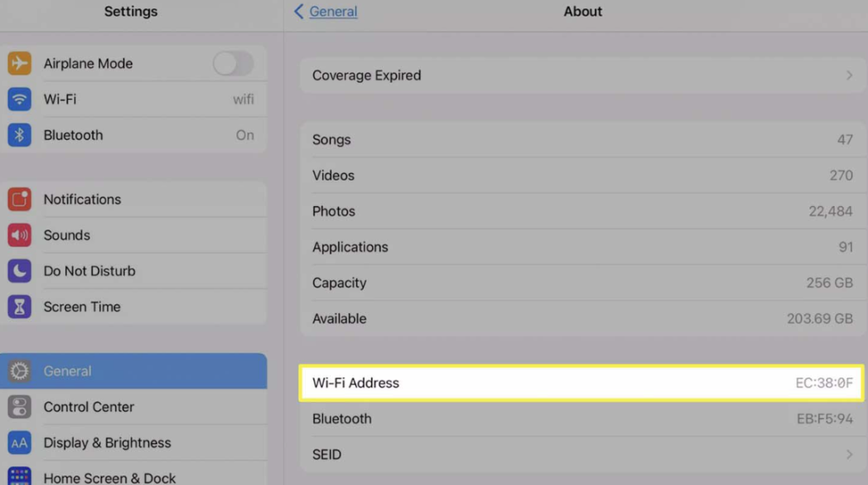Click the Screen Time hourglass icon
The height and width of the screenshot is (485, 868).
[19, 307]
